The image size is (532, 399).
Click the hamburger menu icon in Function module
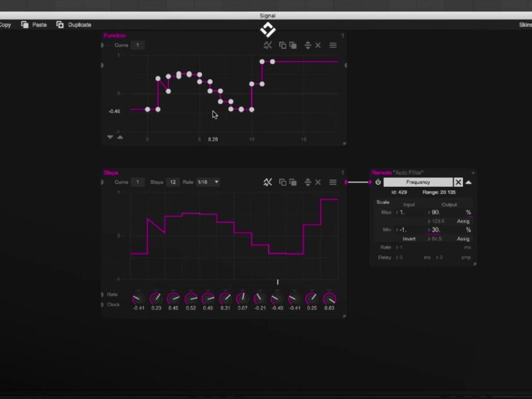333,45
